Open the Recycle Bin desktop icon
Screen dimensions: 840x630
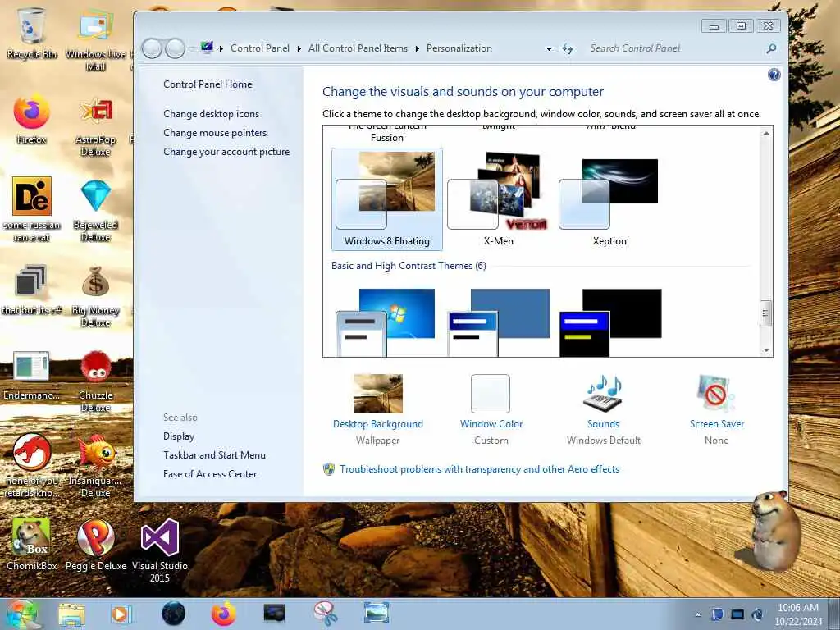coord(32,32)
